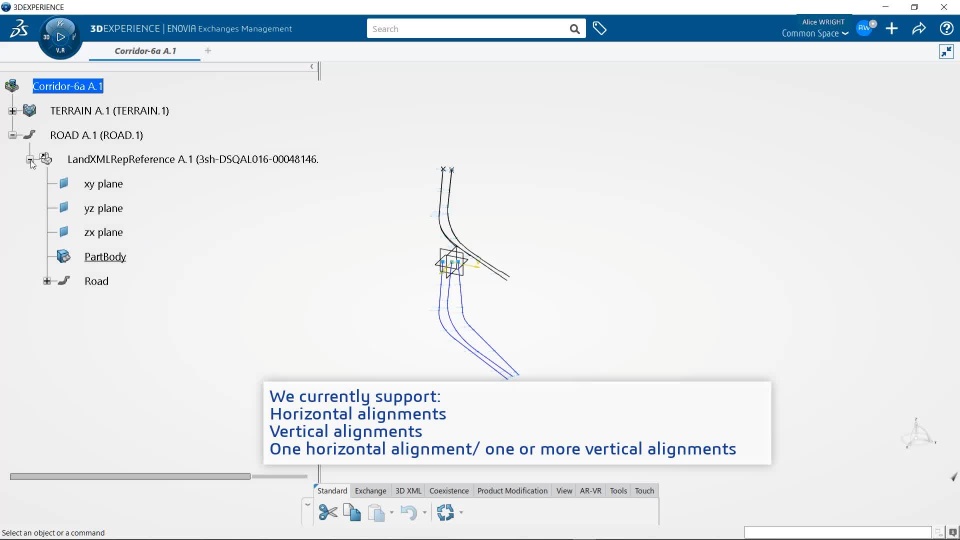Open the Common Space dropdown

click(815, 34)
